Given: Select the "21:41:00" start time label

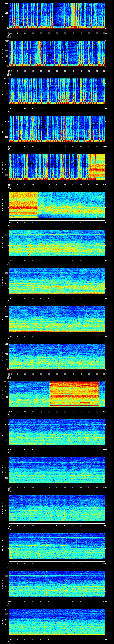Looking at the screenshot, I should [9, 488].
